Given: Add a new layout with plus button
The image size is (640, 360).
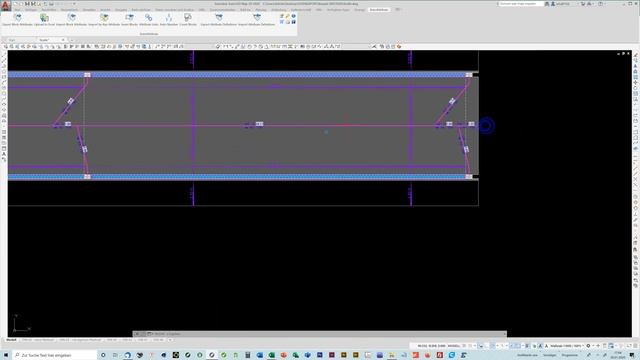Looking at the screenshot, I should click(x=170, y=340).
